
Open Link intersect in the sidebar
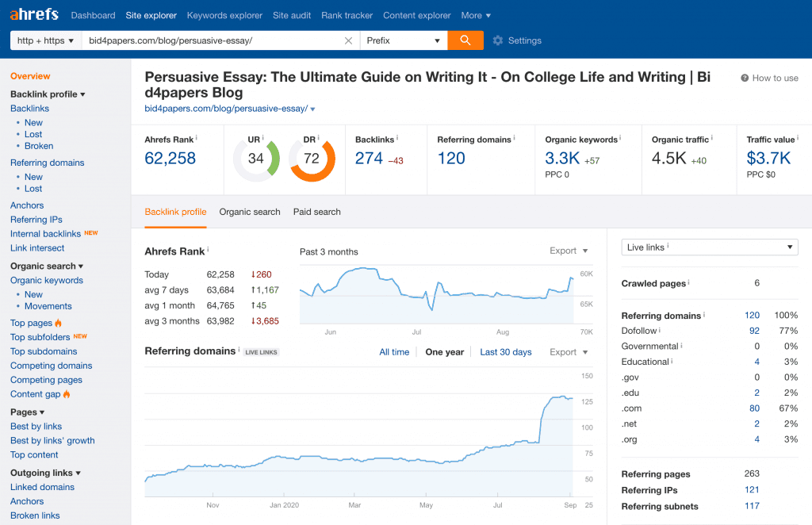click(x=37, y=248)
